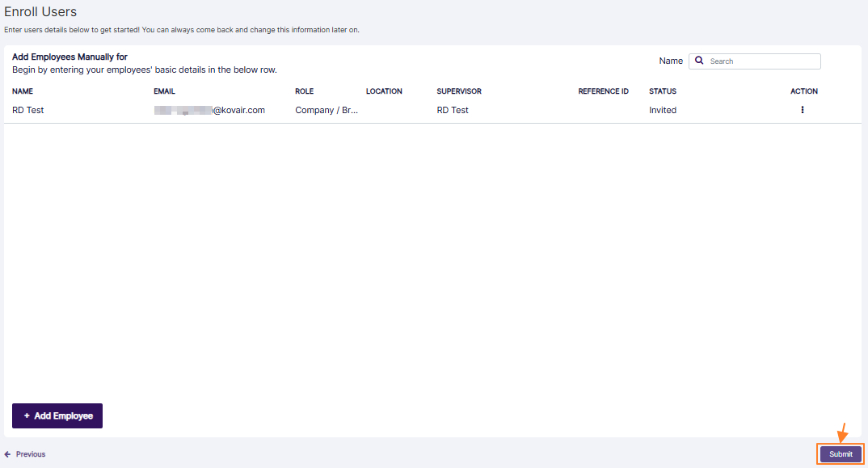Click the magnifying glass search icon
Image resolution: width=868 pixels, height=468 pixels.
point(699,61)
